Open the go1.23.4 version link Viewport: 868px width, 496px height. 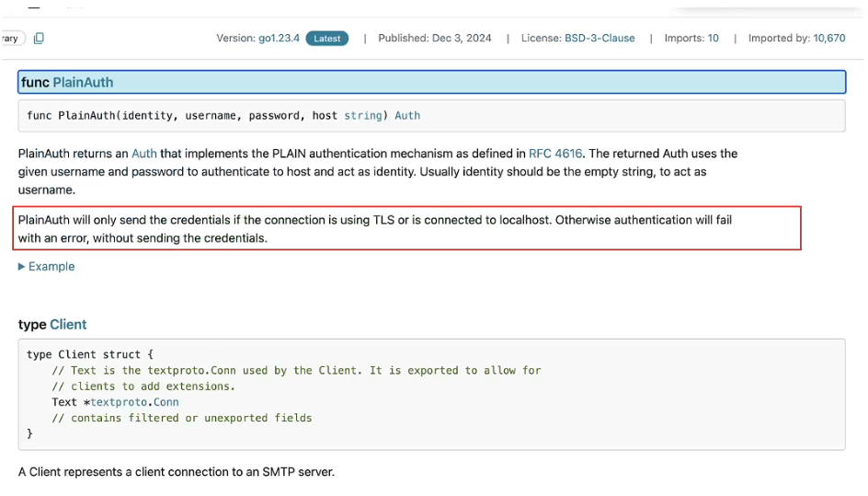click(278, 39)
